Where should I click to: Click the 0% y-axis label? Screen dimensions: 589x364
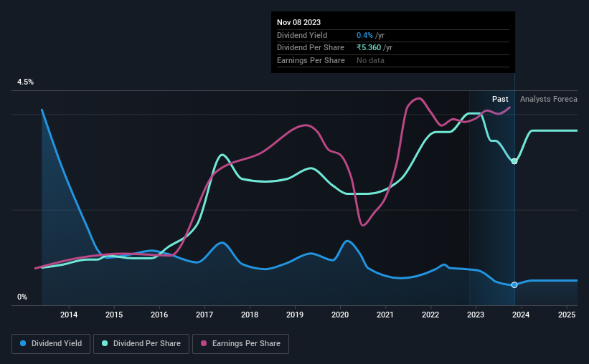[22, 297]
